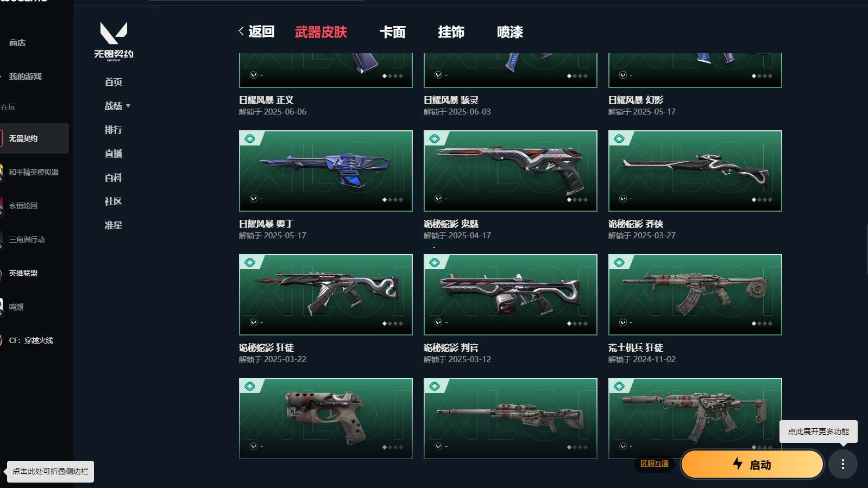Click circular chevron icon on 诡秘蛇影 判官 card
Screen dimensions: 868x488
438,322
